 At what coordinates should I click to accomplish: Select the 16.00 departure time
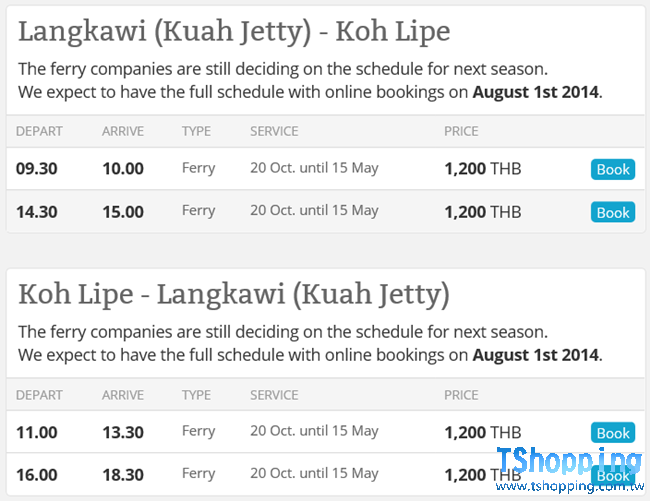[36, 475]
